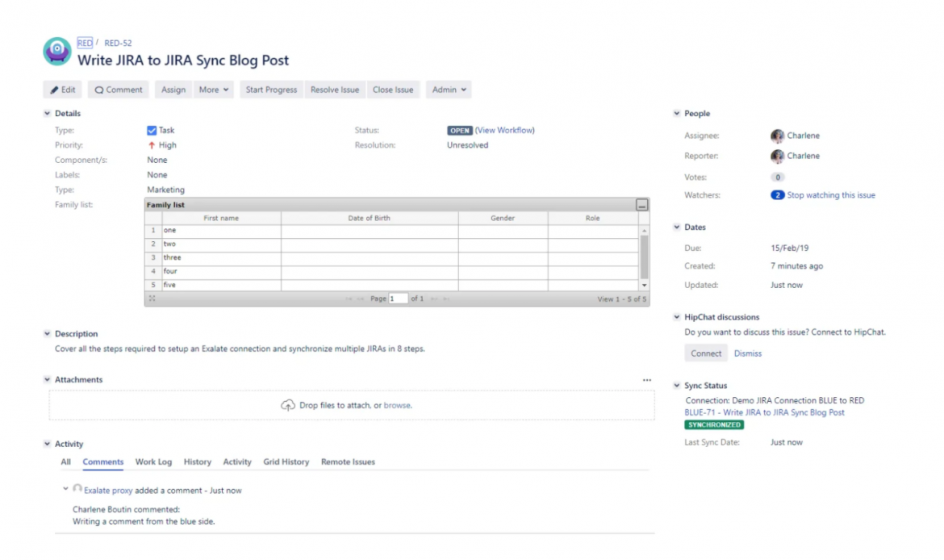Click the Family list page number field
944x560 pixels.
(398, 299)
